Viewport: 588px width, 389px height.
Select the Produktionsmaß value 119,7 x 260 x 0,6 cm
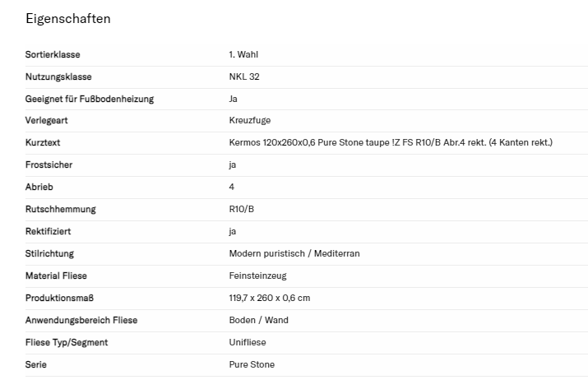point(269,298)
